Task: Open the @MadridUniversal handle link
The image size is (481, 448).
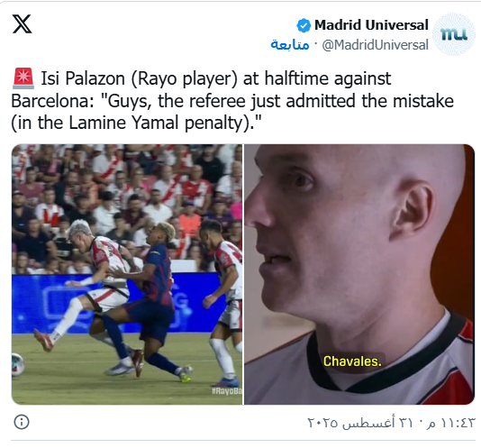Action: [375, 45]
